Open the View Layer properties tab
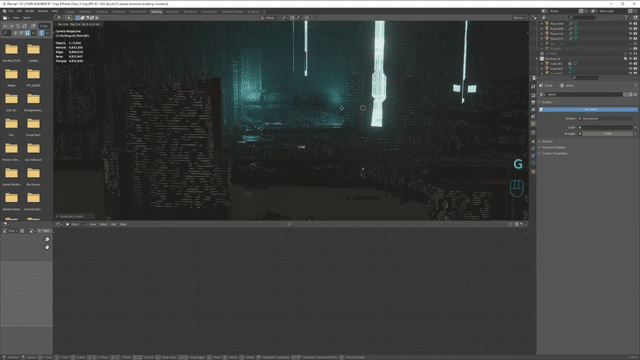The height and width of the screenshot is (360, 640). [533, 109]
